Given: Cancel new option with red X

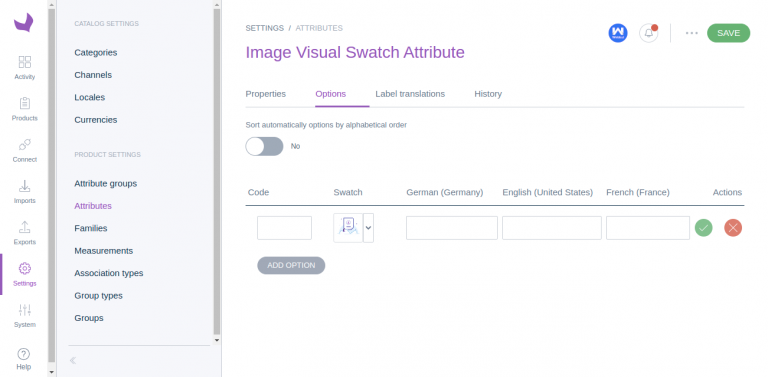Looking at the screenshot, I should pyautogui.click(x=733, y=228).
